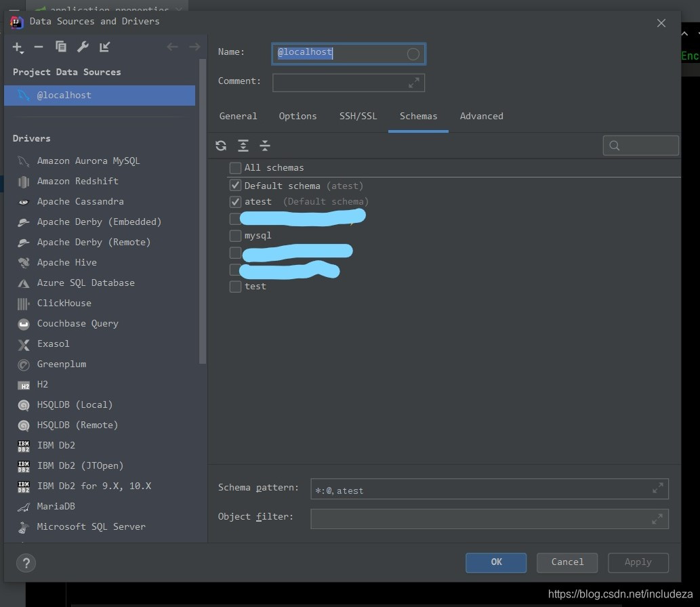Expand the Comment field editor
Viewport: 700px width, 607px height.
[413, 83]
